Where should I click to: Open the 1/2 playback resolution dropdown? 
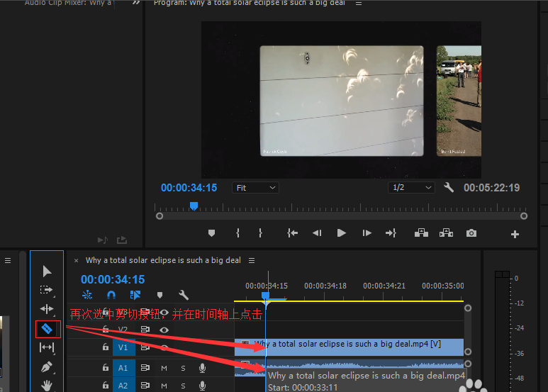coord(411,188)
